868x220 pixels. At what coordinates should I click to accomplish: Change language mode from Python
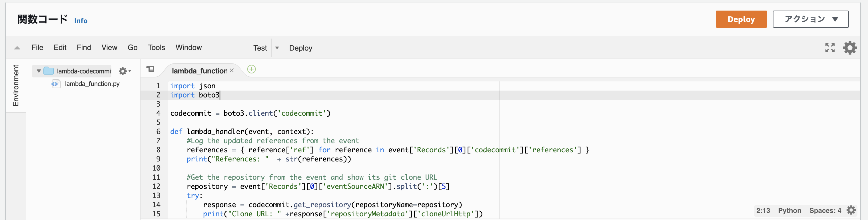(789, 211)
